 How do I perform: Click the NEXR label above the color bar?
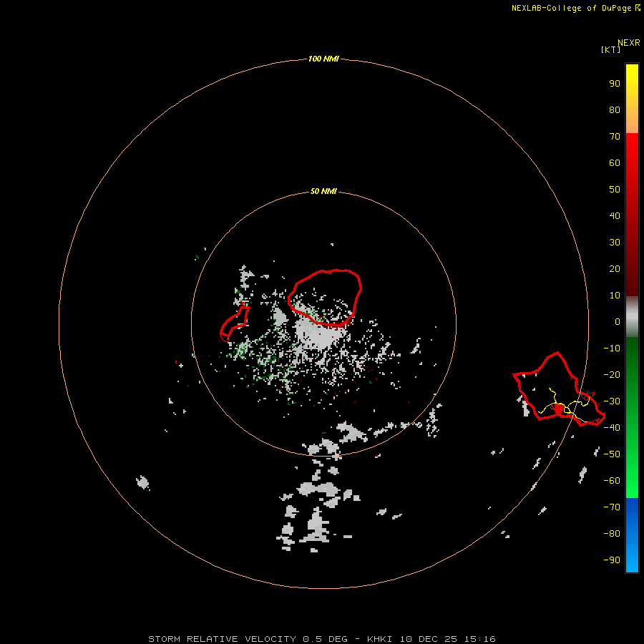click(629, 43)
